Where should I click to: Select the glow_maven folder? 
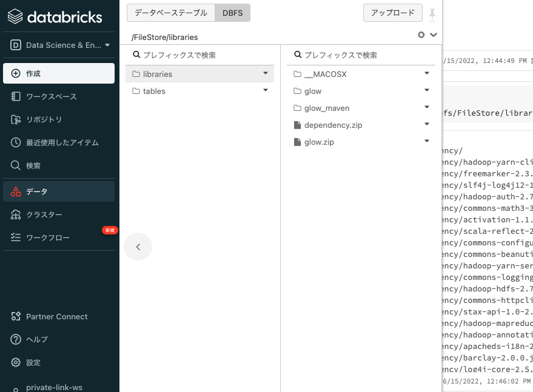click(361, 108)
